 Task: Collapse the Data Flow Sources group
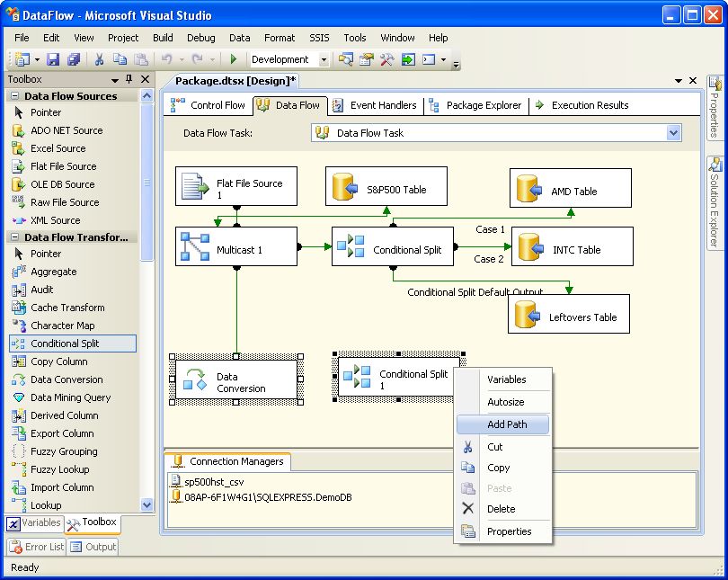click(x=15, y=96)
